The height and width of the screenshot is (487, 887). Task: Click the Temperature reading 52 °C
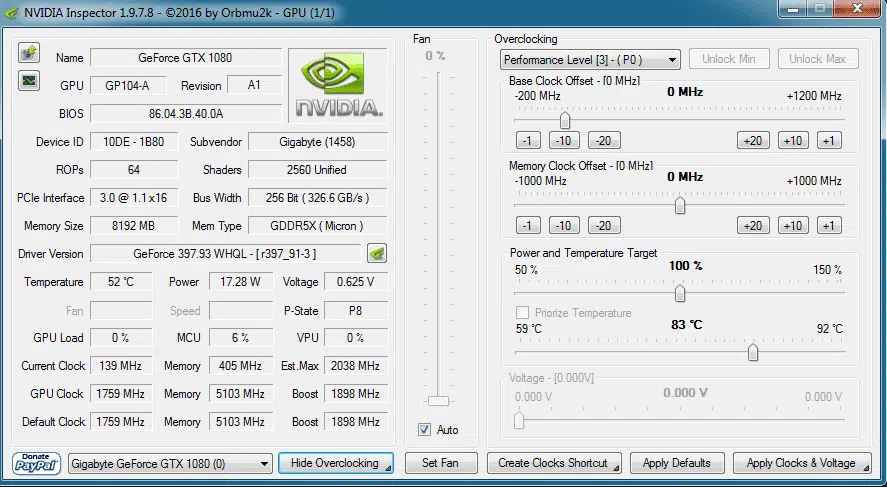coord(121,282)
